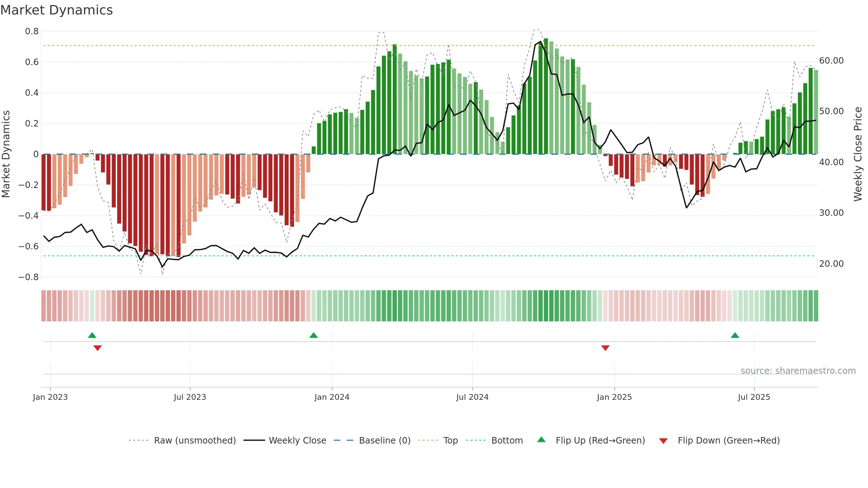
Task: Toggle the Raw (unsmoothed) legend entry
Action: pyautogui.click(x=182, y=440)
